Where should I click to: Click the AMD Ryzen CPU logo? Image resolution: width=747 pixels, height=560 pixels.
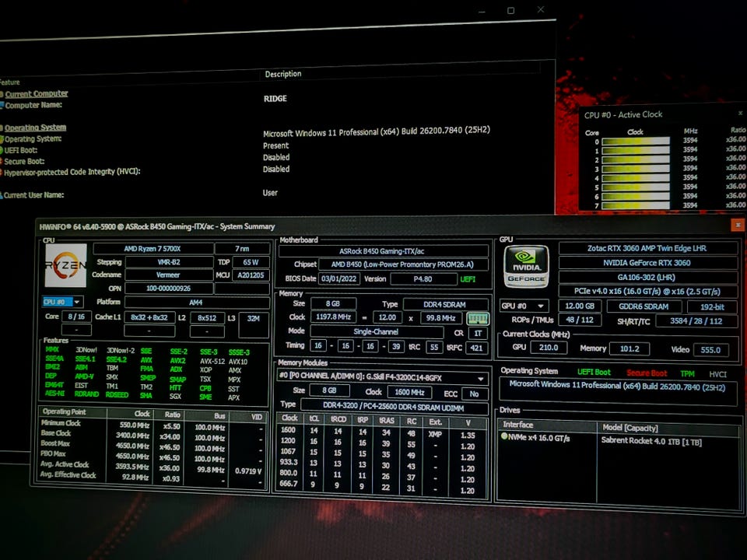click(65, 265)
